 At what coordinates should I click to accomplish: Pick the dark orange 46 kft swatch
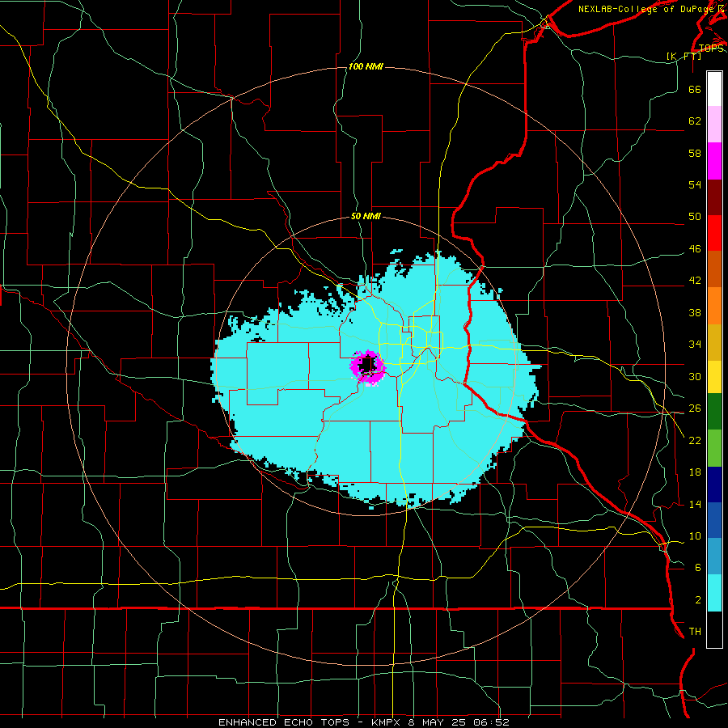(x=714, y=269)
